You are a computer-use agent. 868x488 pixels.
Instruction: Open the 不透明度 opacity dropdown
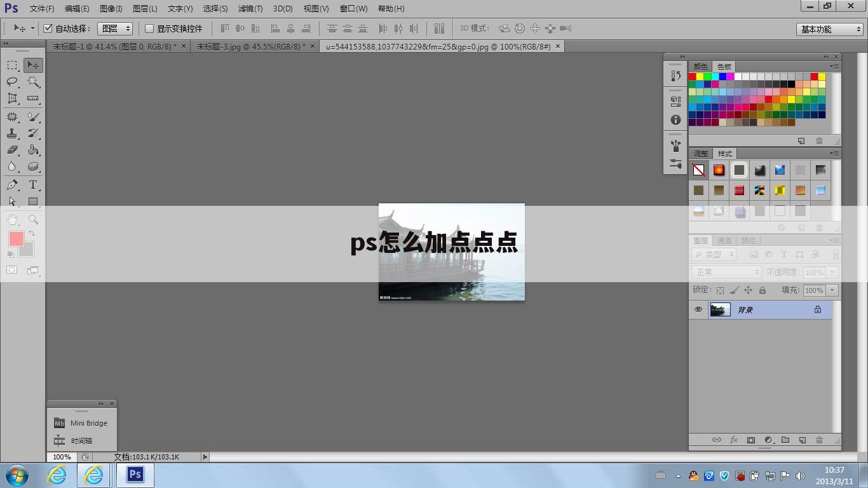tap(832, 273)
